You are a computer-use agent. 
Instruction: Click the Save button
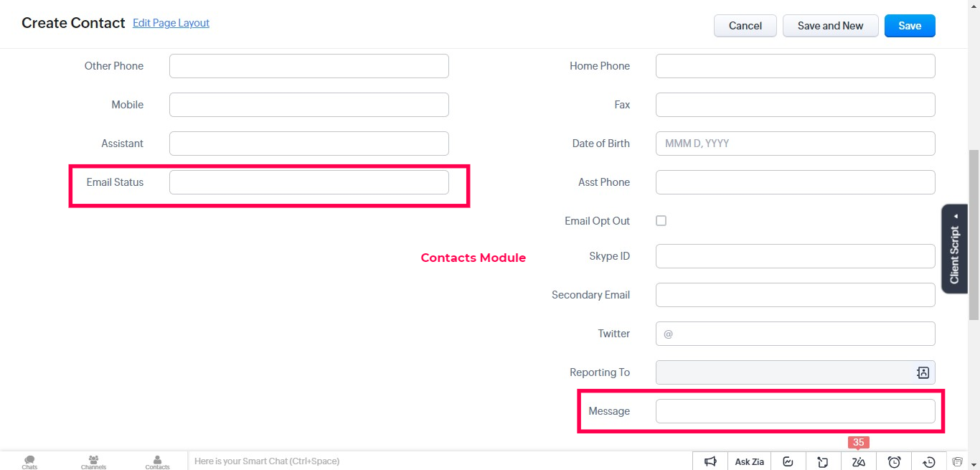[910, 26]
